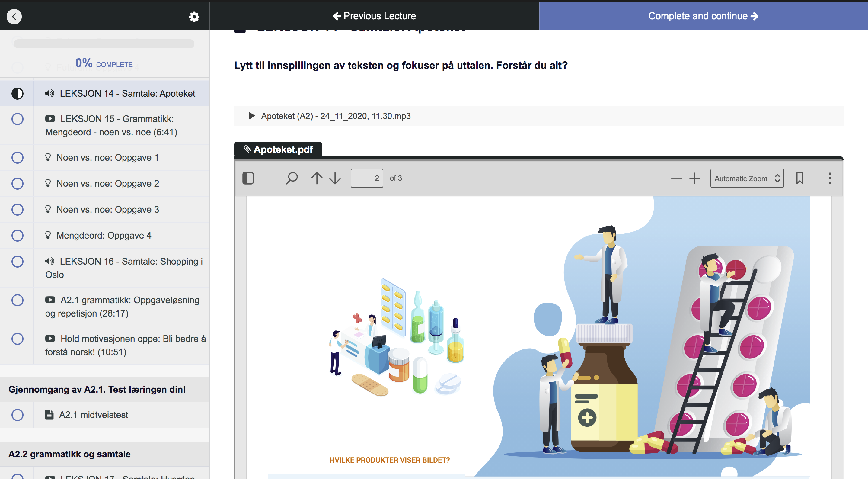Click the 'of 3' page count label

coord(396,178)
